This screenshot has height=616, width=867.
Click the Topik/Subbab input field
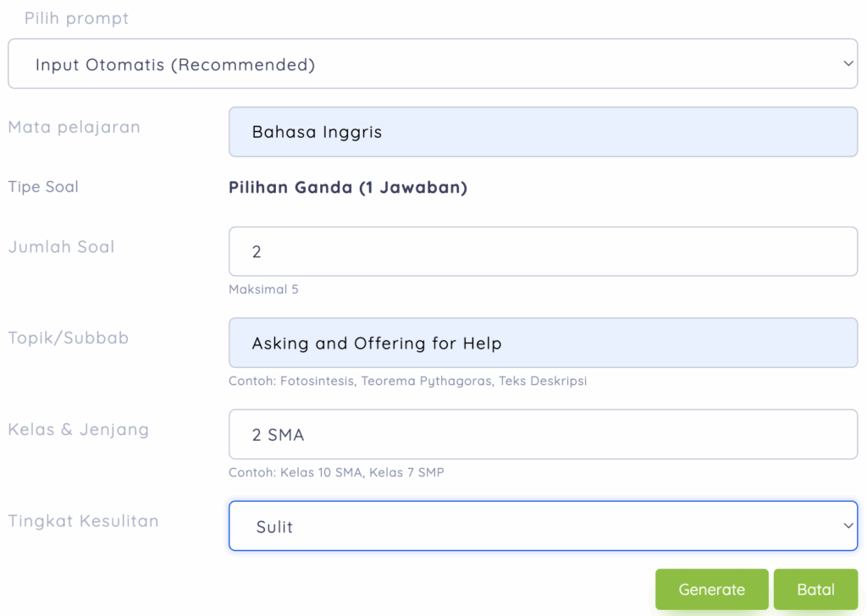pyautogui.click(x=543, y=343)
